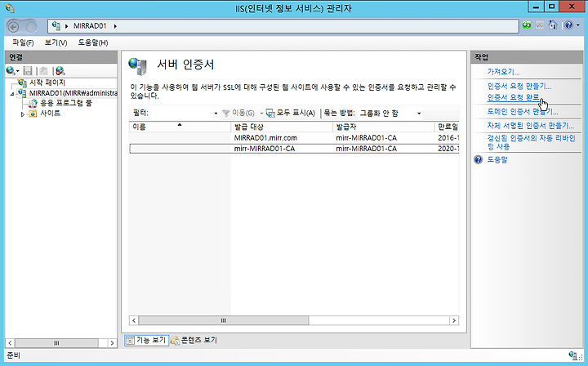Click the 2016 expiration date cell

point(448,138)
